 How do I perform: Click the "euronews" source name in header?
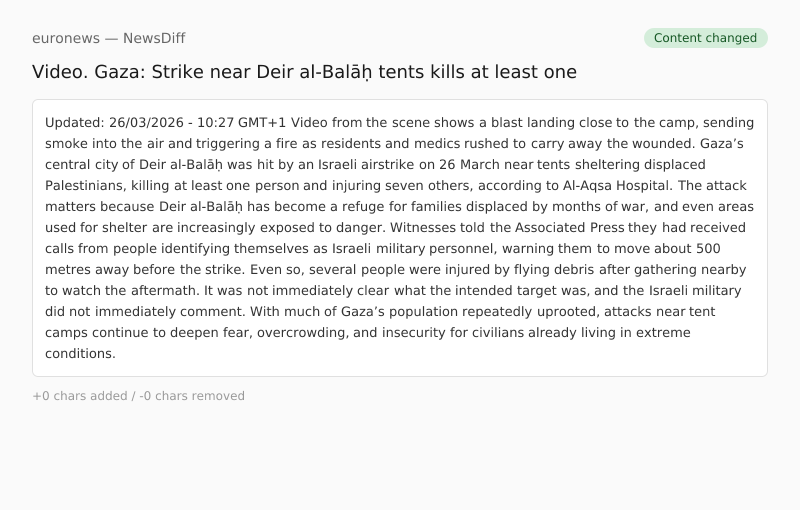coord(66,38)
